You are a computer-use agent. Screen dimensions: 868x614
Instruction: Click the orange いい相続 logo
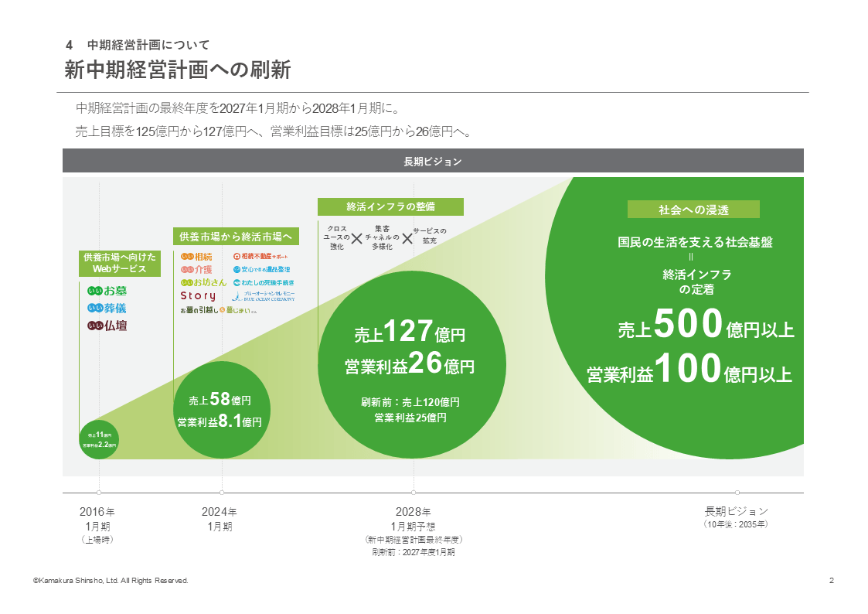point(196,256)
